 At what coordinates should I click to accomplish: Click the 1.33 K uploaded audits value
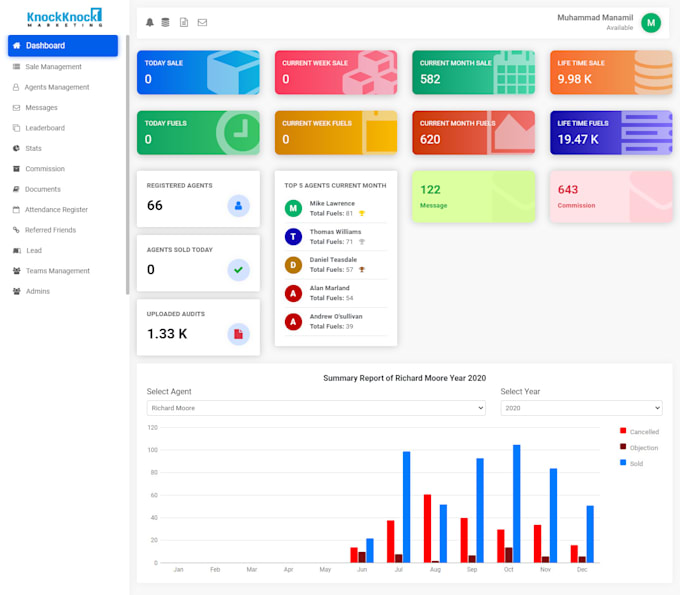coord(167,334)
